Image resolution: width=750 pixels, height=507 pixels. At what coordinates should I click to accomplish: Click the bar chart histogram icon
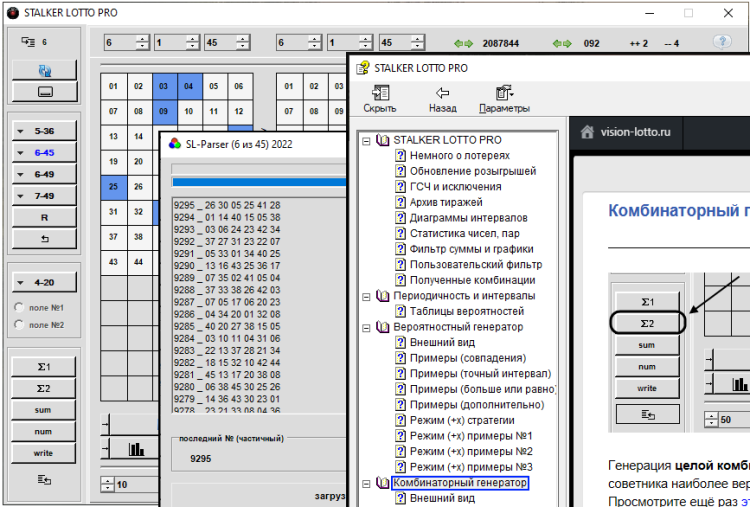(x=137, y=449)
